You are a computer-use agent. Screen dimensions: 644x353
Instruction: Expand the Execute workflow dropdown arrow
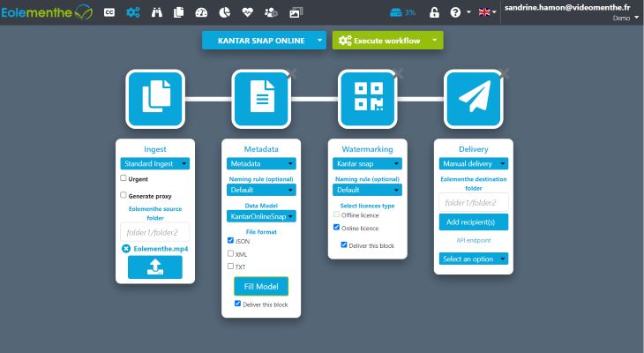click(x=435, y=41)
